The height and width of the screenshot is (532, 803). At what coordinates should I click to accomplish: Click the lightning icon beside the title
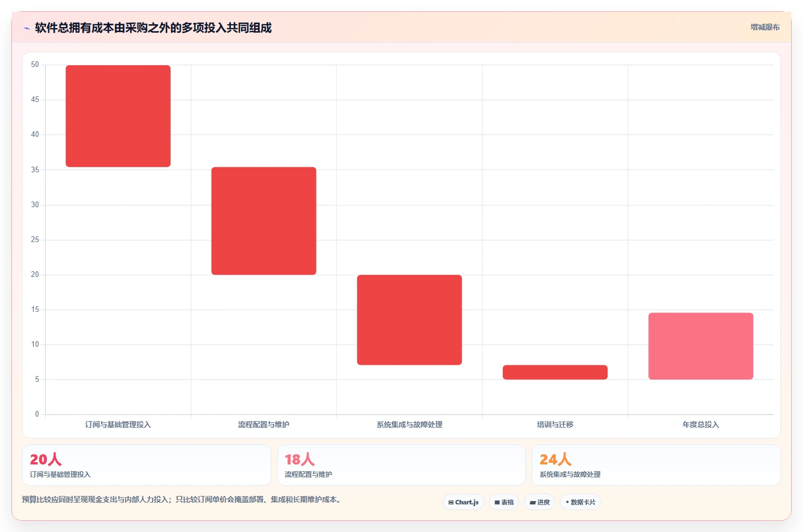(x=26, y=28)
